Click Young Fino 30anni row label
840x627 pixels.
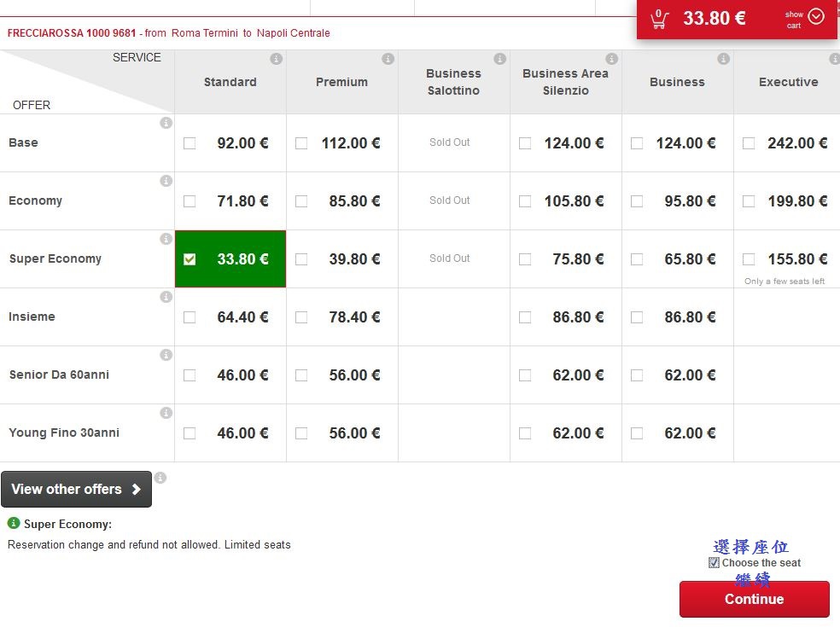[x=64, y=433]
